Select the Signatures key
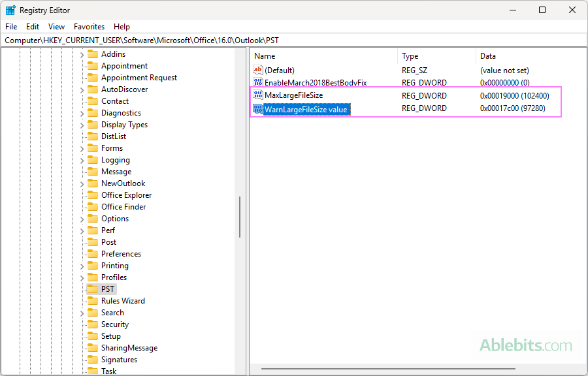This screenshot has height=376, width=588. click(119, 360)
